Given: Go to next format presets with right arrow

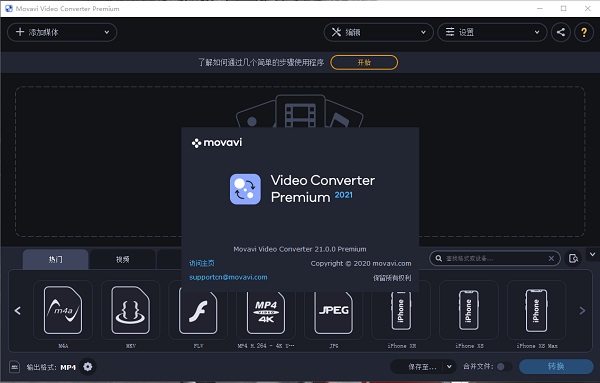Looking at the screenshot, I should coord(582,310).
